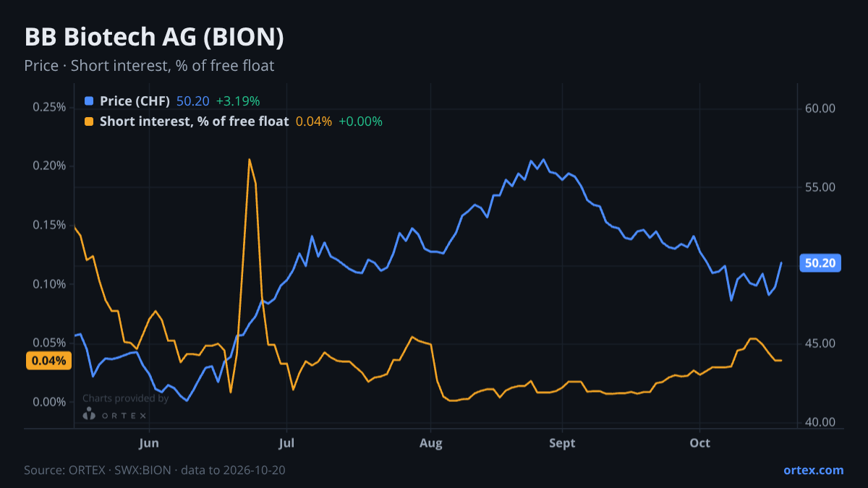Viewport: 868px width, 488px height.
Task: Open the ortex.com link
Action: 814,470
